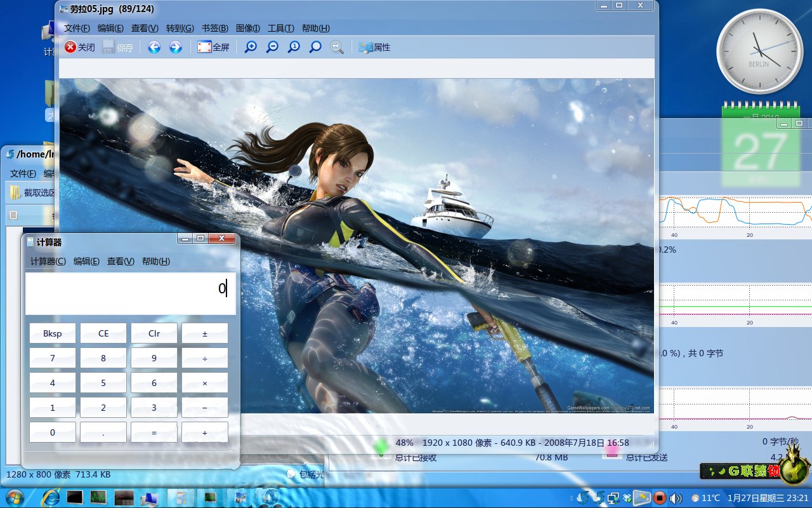The image size is (812, 508).
Task: Open 文件(F) menu in image viewer
Action: tap(77, 28)
